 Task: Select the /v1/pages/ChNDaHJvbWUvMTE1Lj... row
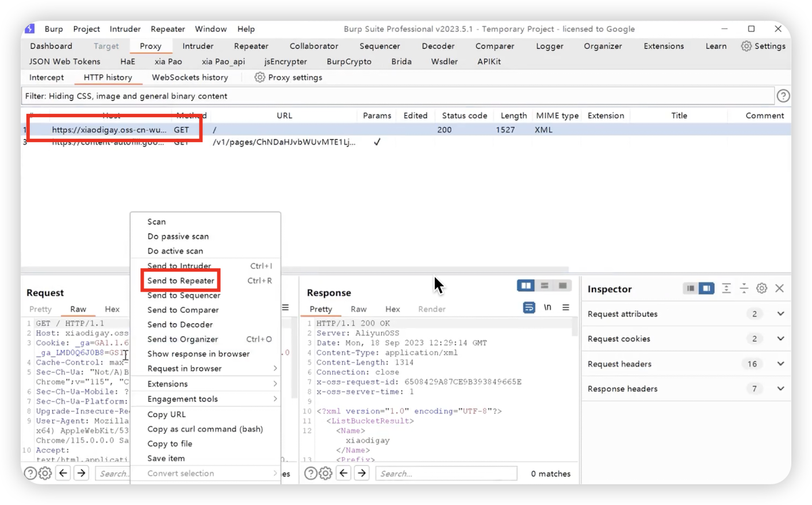click(x=406, y=142)
